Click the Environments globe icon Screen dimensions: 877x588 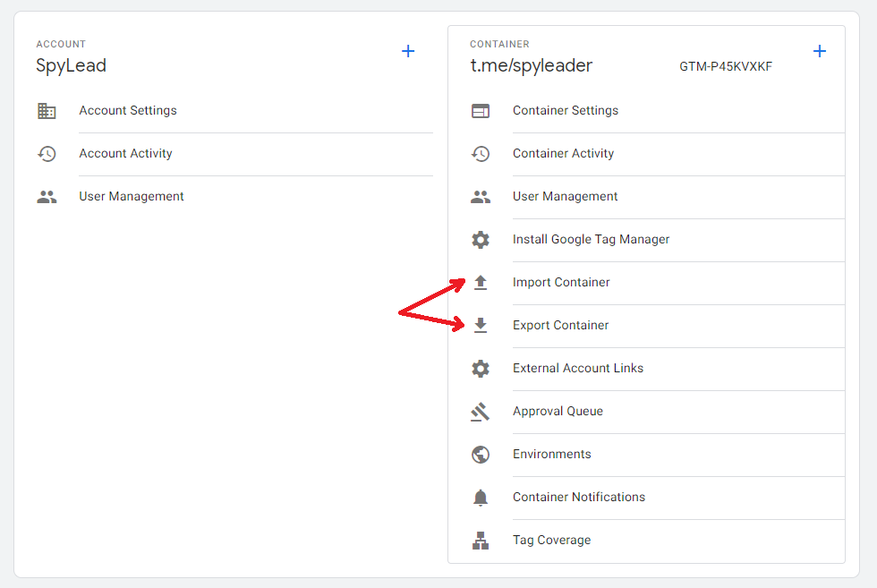pos(481,455)
